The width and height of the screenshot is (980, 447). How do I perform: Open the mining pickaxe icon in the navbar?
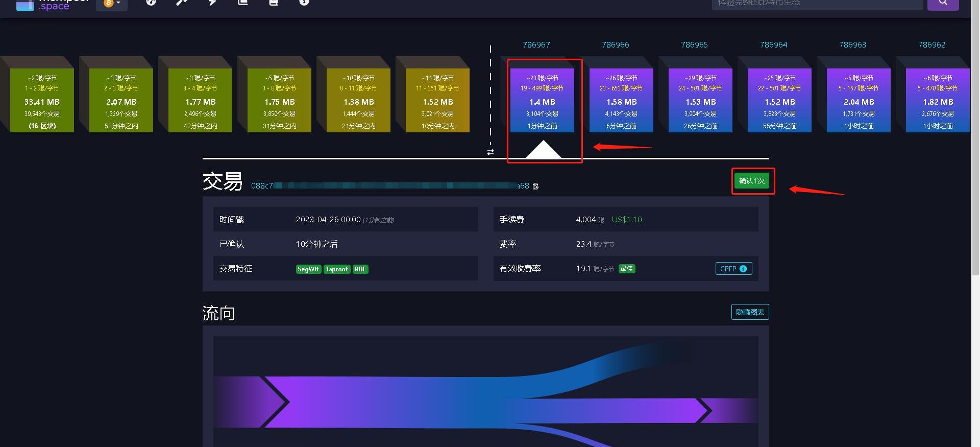pyautogui.click(x=181, y=3)
